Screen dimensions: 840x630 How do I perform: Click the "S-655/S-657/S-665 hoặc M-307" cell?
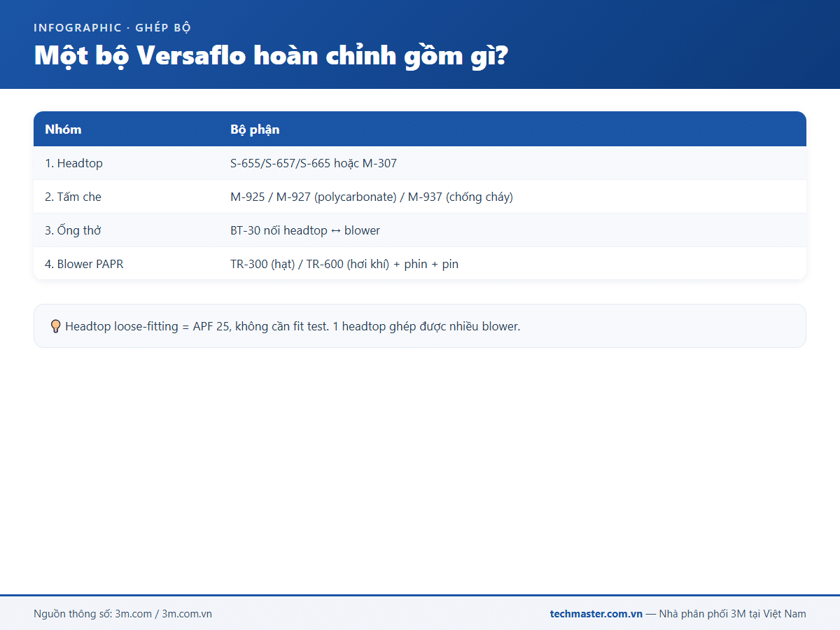pyautogui.click(x=314, y=163)
